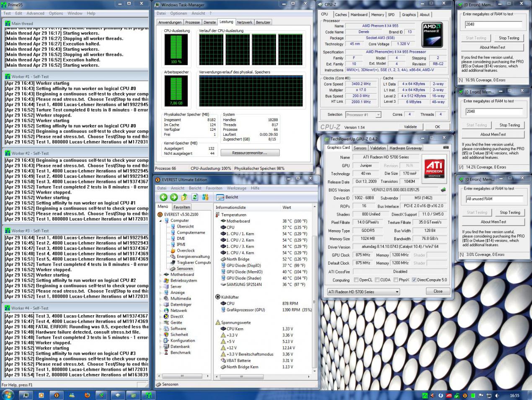Image resolution: width=532 pixels, height=400 pixels.
Task: Click Close in GPU-Z
Action: (438, 291)
